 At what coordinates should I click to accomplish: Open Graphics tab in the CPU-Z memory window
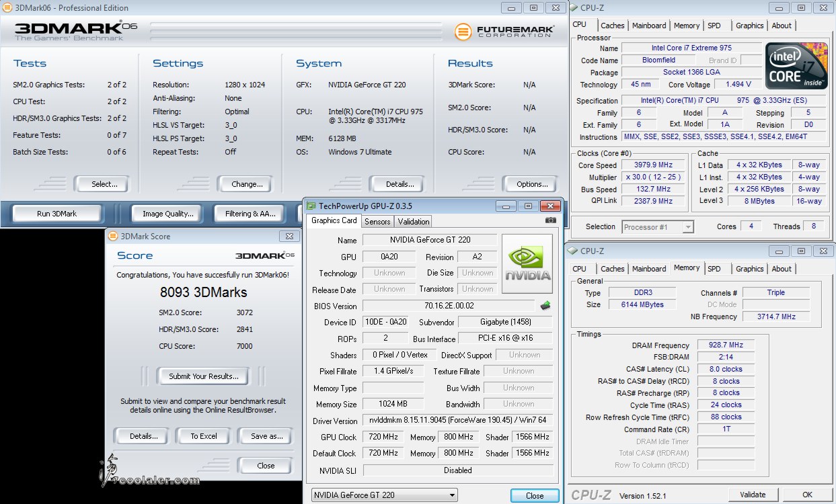(750, 269)
